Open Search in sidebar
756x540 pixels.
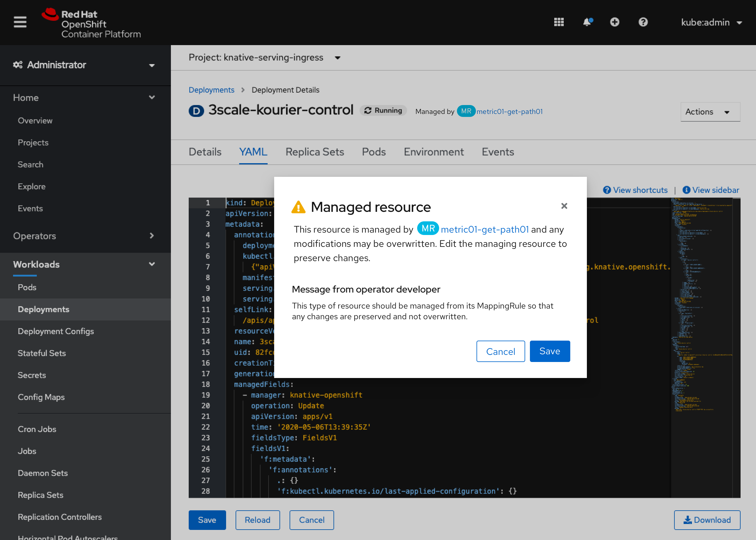30,165
